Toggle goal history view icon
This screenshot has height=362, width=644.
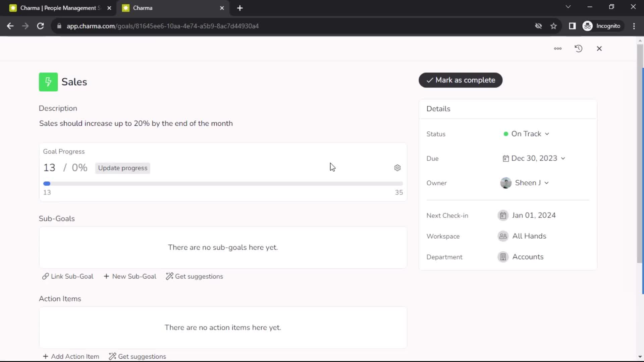coord(579,48)
